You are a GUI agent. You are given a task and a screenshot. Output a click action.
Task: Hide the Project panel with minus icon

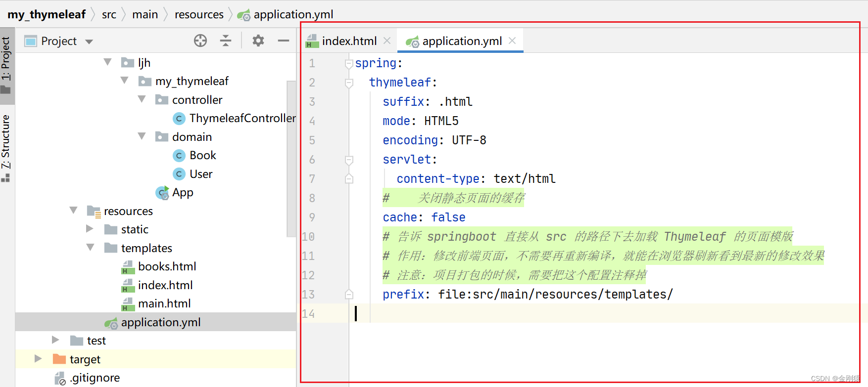(x=284, y=41)
